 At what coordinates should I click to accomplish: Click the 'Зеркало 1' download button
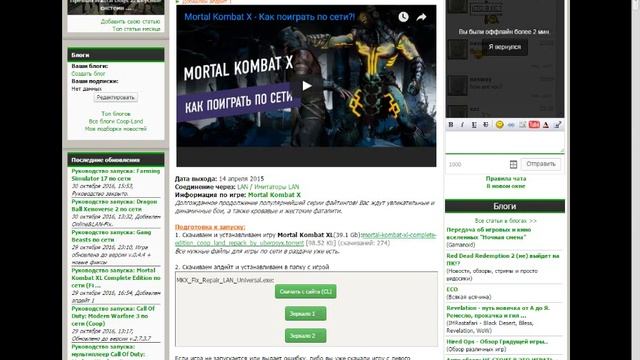(305, 313)
